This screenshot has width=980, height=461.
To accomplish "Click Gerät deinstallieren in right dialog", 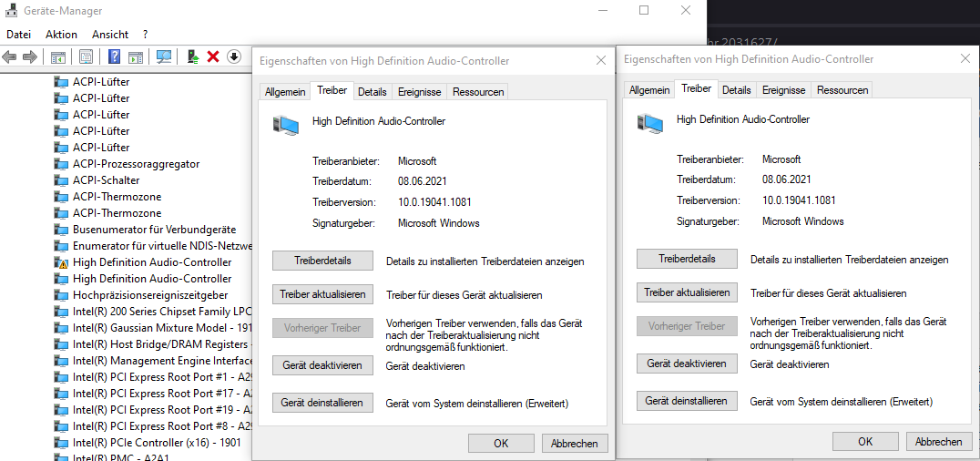I will pos(687,401).
